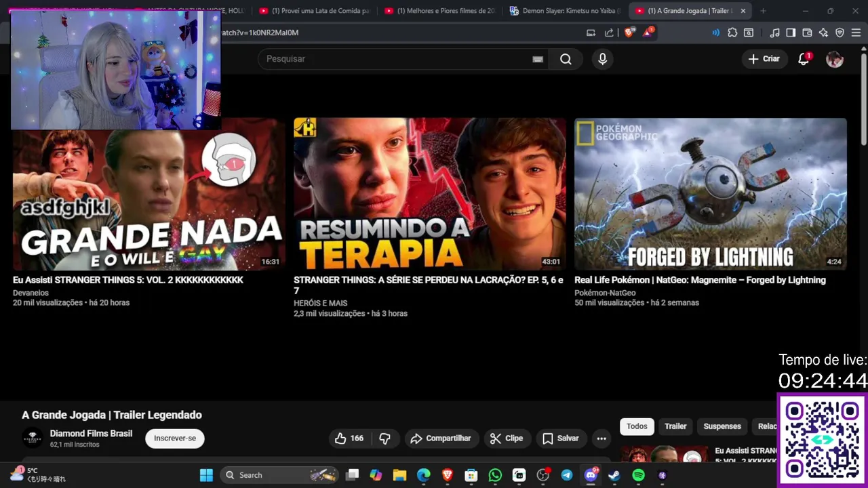Open File Explorer from the taskbar

coord(399,475)
